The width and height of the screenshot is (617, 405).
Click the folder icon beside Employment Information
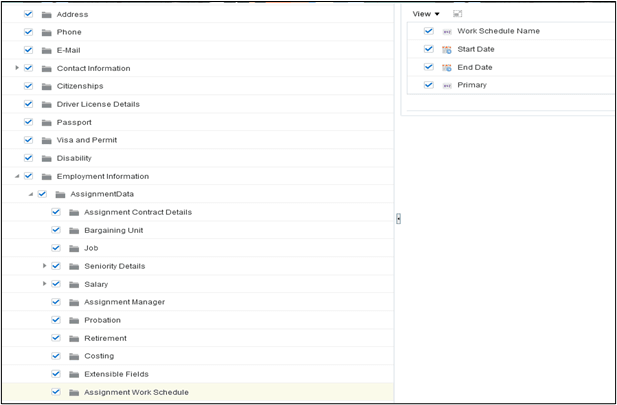tap(47, 176)
